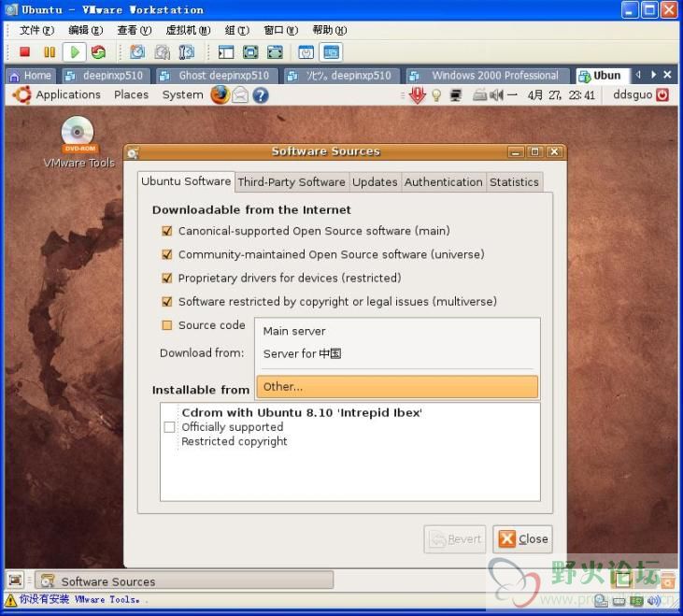Click the red power button next to ddsguo

point(662,94)
